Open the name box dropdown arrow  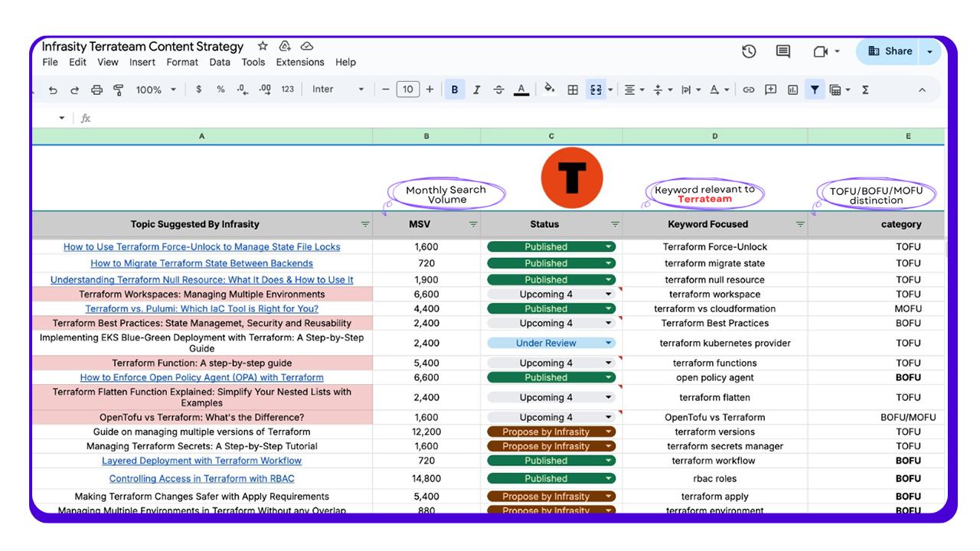pyautogui.click(x=62, y=118)
